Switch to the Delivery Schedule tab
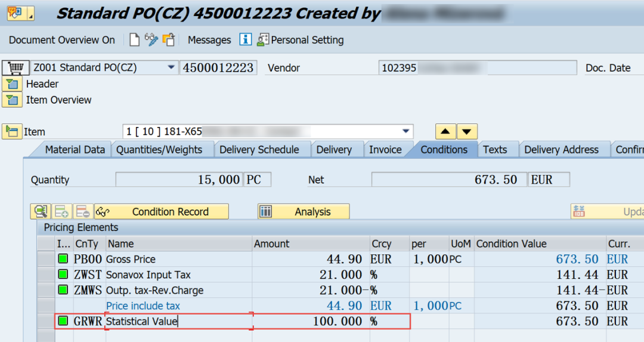This screenshot has height=342, width=644. pyautogui.click(x=259, y=150)
